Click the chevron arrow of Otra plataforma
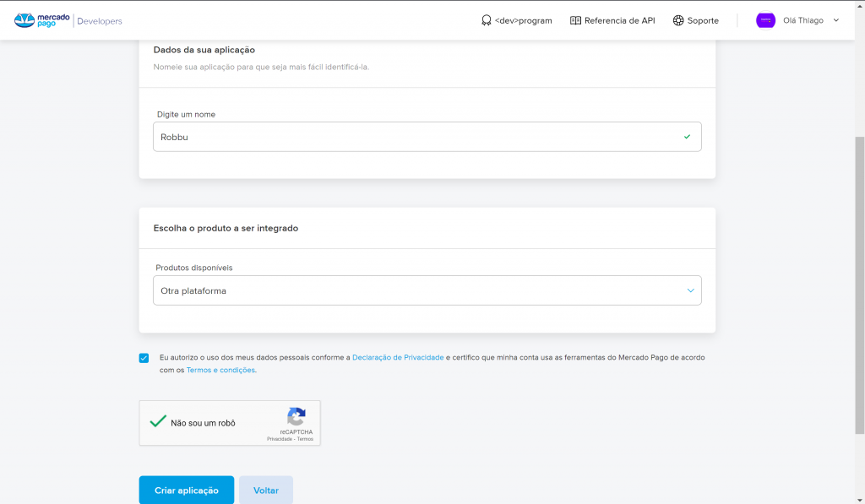865x504 pixels. (690, 290)
